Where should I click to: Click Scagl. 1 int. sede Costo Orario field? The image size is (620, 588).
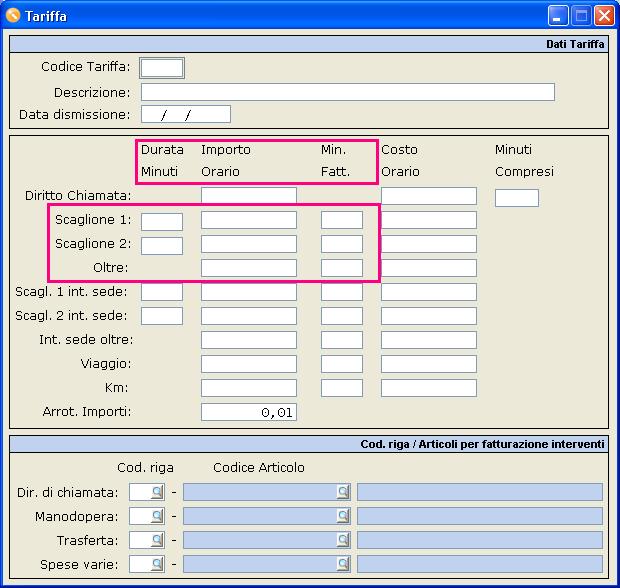pos(429,292)
